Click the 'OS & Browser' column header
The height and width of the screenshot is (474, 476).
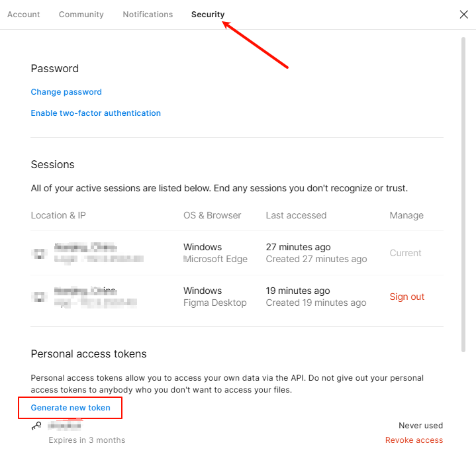point(213,215)
